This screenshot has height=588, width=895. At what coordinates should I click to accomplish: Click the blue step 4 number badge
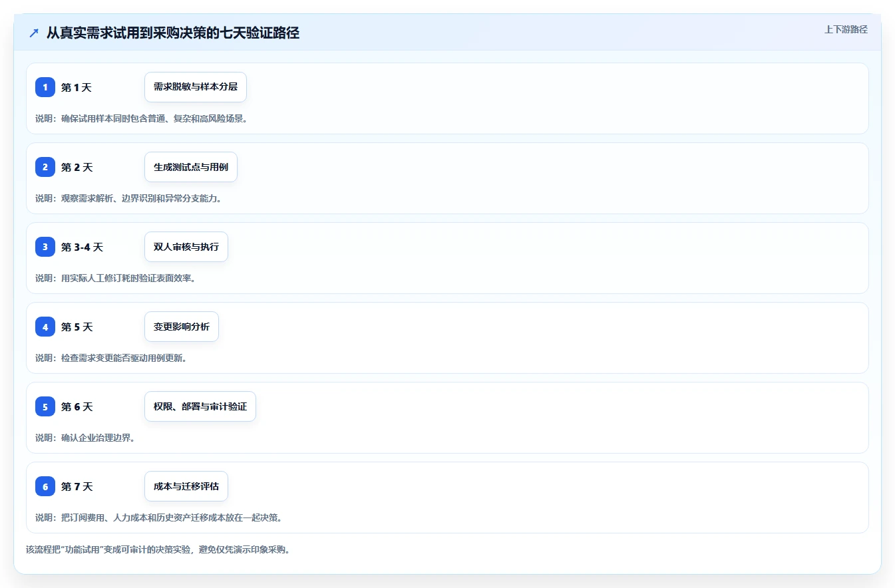(x=45, y=327)
